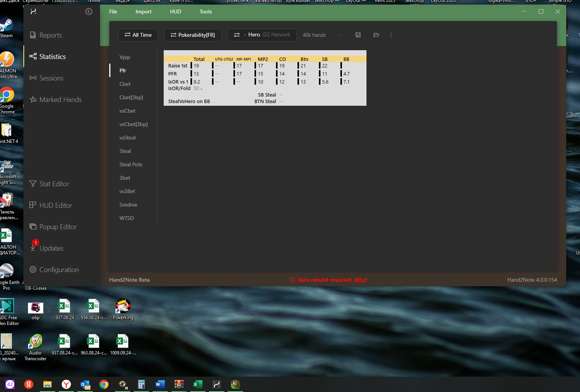This screenshot has width=580, height=392.
Task: Open the HUD menu
Action: coord(176,11)
